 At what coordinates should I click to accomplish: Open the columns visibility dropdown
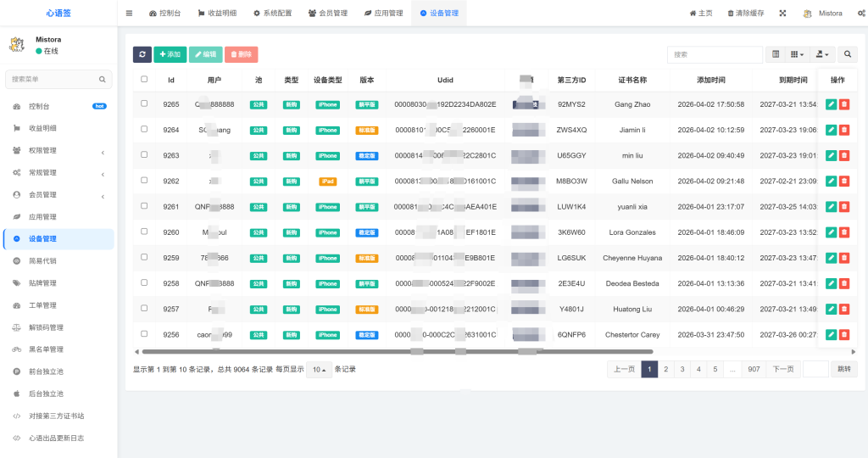[x=797, y=54]
